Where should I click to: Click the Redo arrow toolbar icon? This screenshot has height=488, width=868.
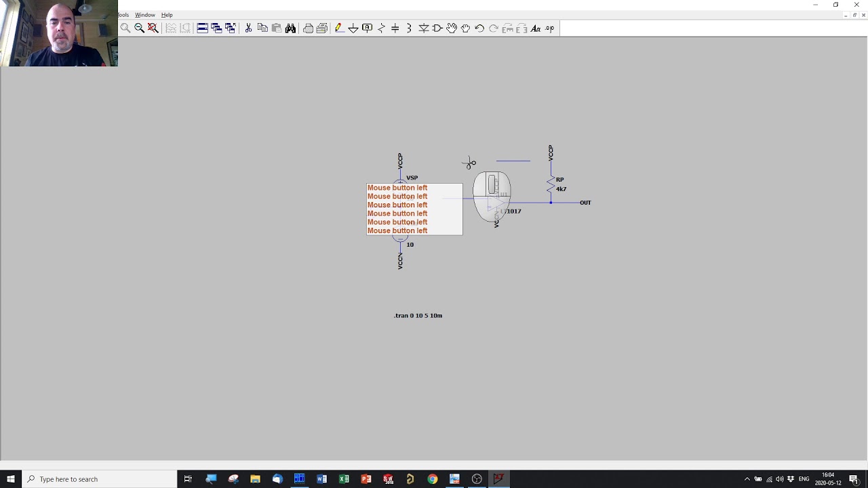tap(494, 28)
